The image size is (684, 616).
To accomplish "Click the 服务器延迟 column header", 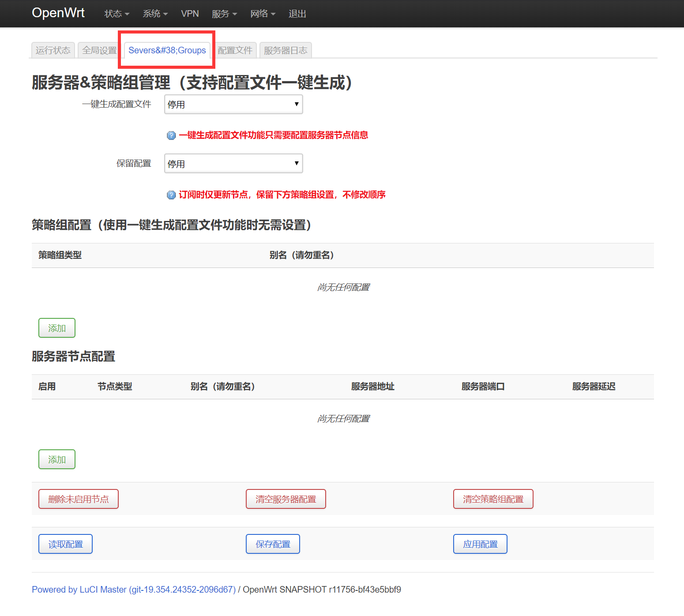I will tap(594, 387).
